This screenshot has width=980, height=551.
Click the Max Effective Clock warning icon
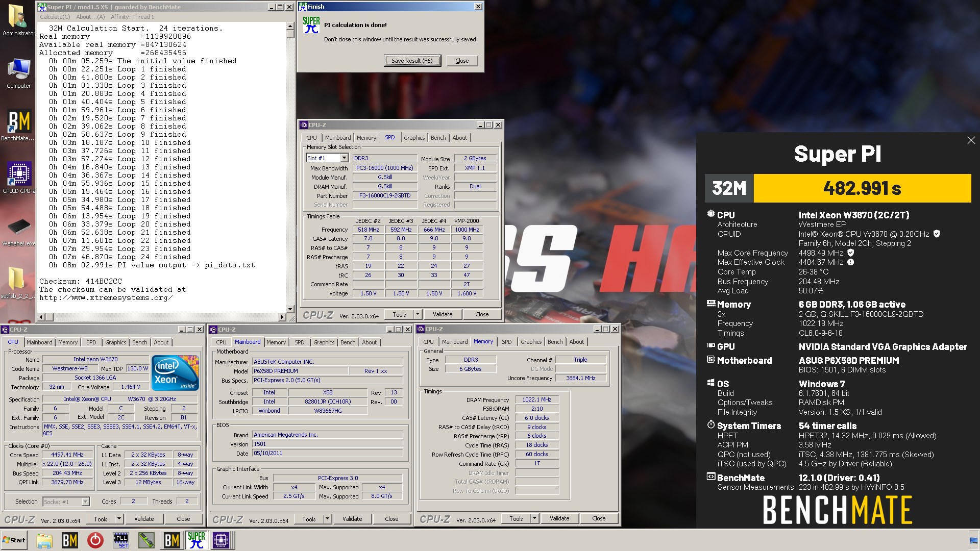851,262
